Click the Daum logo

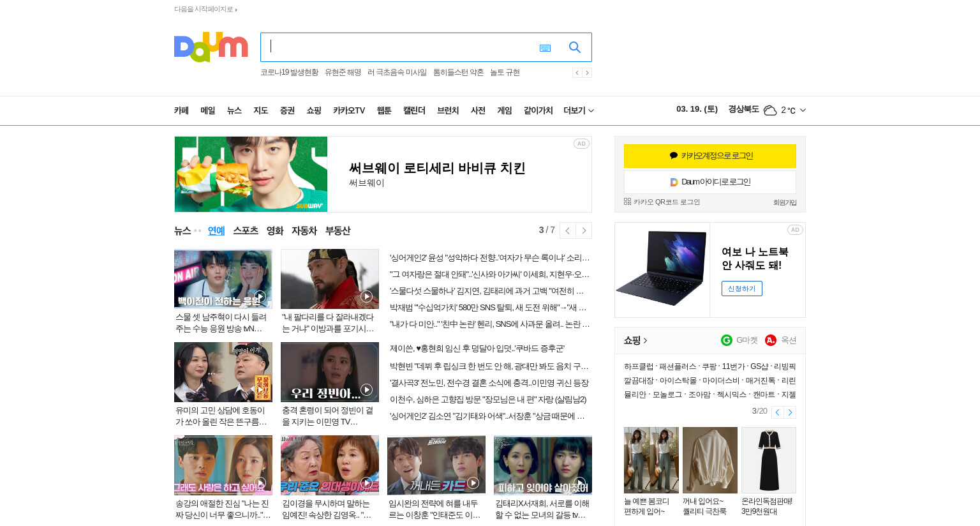211,47
